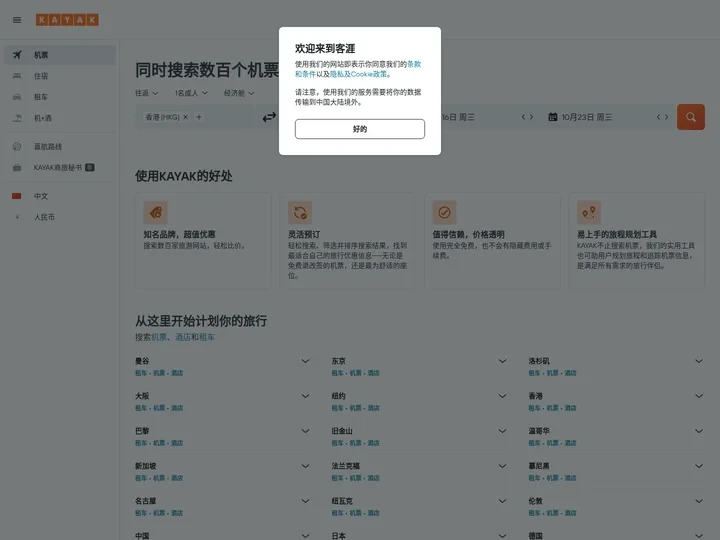Open the 租车 link under 伦敦
This screenshot has width=720, height=540.
coord(534,513)
